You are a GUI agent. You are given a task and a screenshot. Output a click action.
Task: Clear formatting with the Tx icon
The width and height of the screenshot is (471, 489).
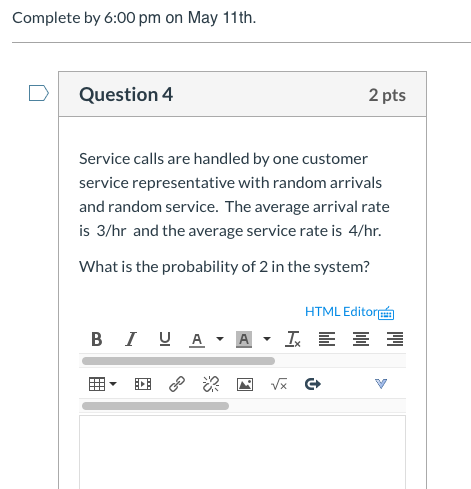[x=293, y=339]
